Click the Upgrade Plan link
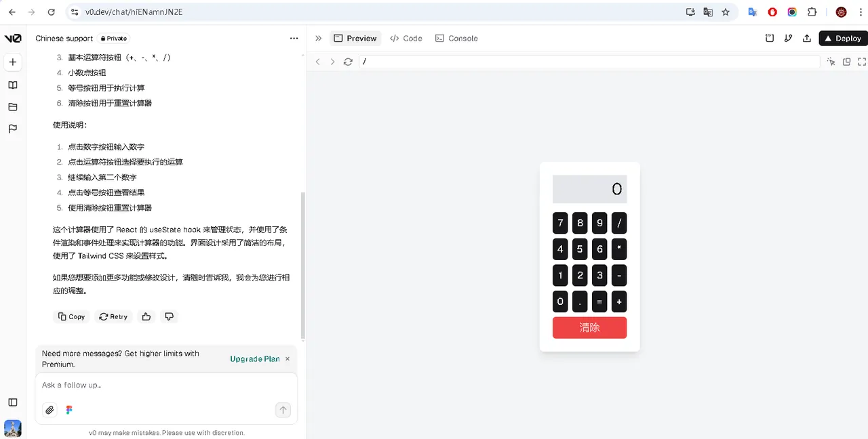Image resolution: width=868 pixels, height=439 pixels. [255, 359]
